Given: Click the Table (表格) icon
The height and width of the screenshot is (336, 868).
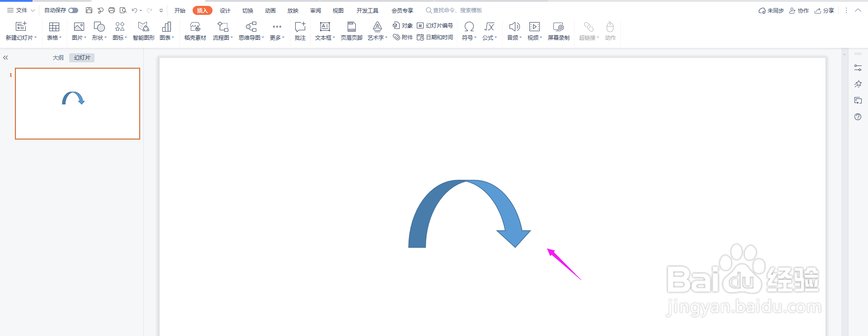Looking at the screenshot, I should click(54, 27).
